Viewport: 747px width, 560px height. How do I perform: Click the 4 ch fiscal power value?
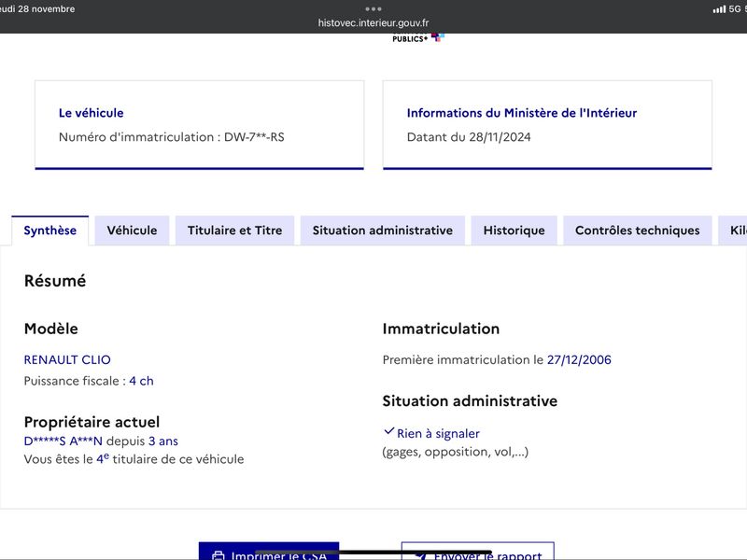142,381
